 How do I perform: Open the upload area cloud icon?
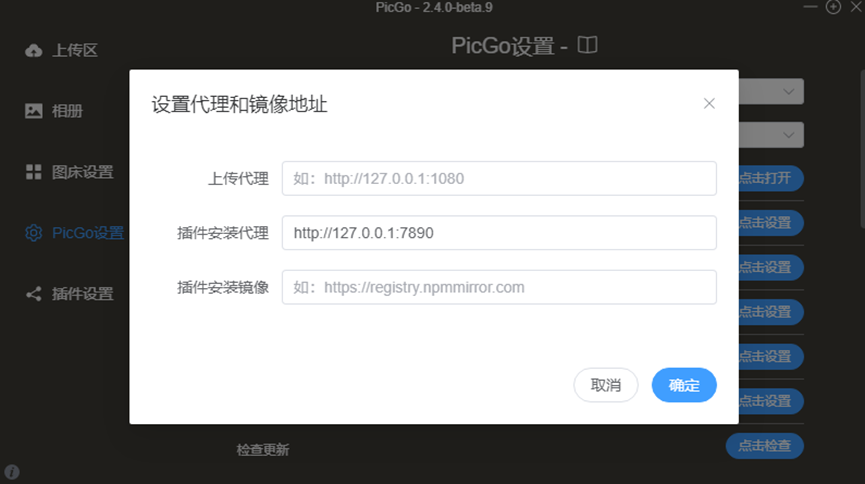[34, 50]
